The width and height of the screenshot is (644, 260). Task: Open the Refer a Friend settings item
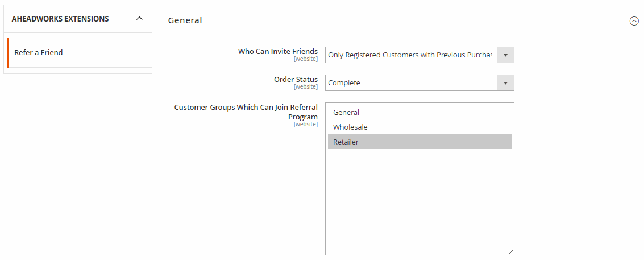click(39, 52)
